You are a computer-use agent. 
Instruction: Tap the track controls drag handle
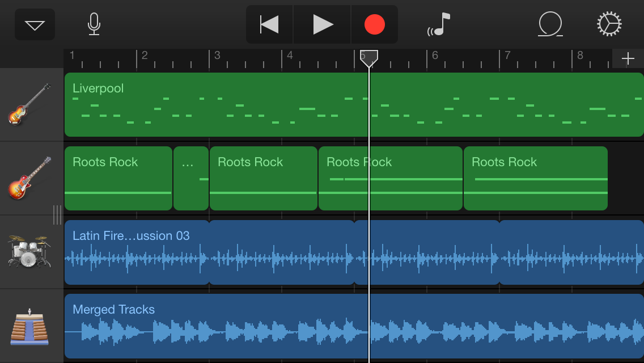57,214
